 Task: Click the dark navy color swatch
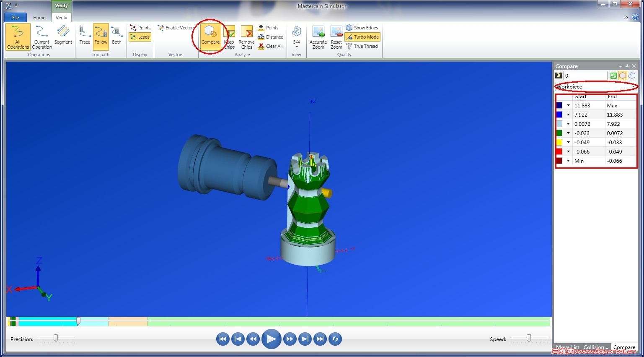pos(559,105)
